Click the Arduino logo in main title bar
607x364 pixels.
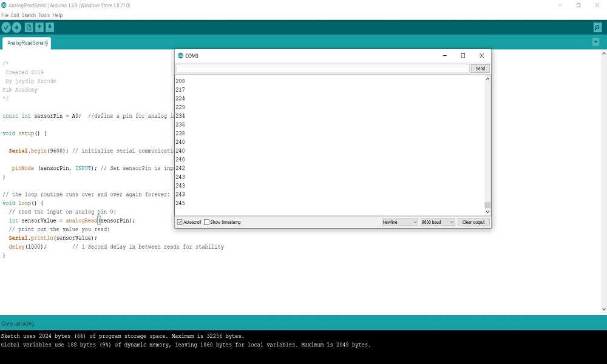(4, 5)
